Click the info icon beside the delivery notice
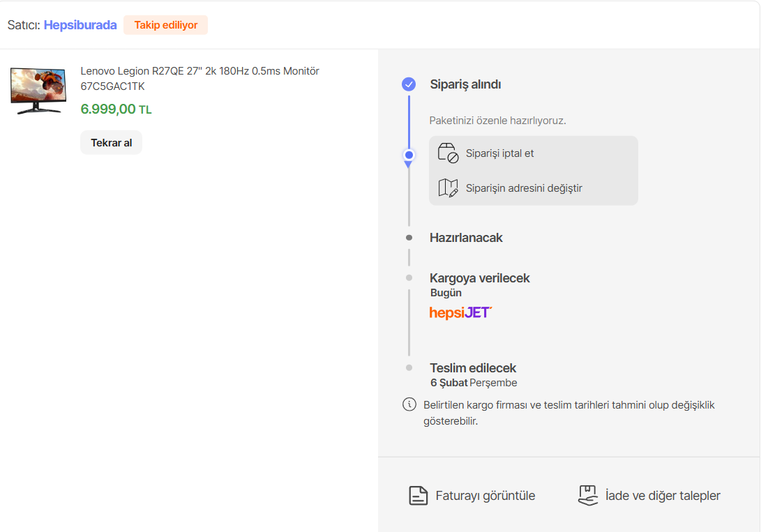This screenshot has width=761, height=532. pos(409,404)
